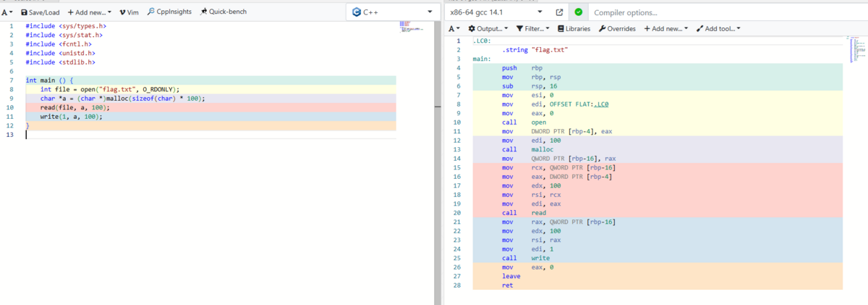Open the compiler Overrides dialog

pyautogui.click(x=617, y=29)
